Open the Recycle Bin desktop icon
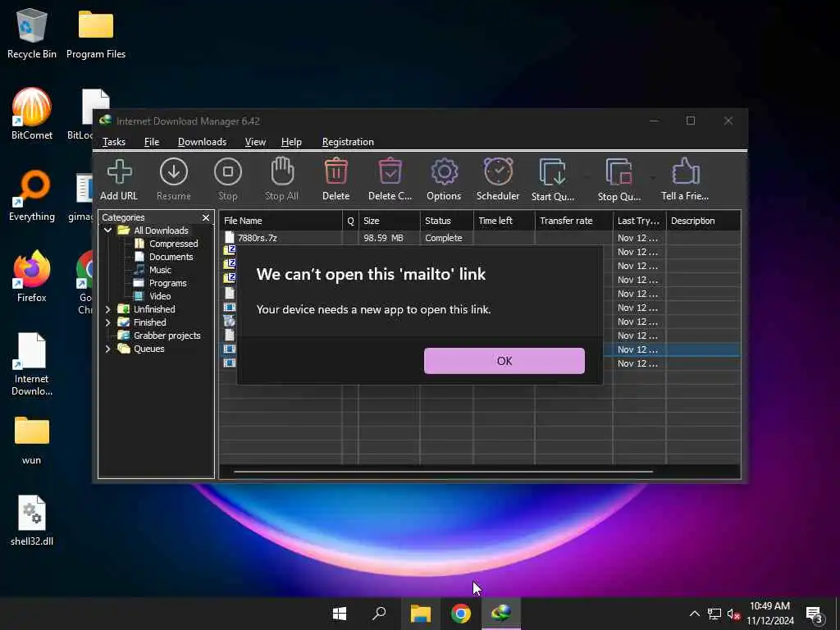This screenshot has height=630, width=840. (32, 33)
